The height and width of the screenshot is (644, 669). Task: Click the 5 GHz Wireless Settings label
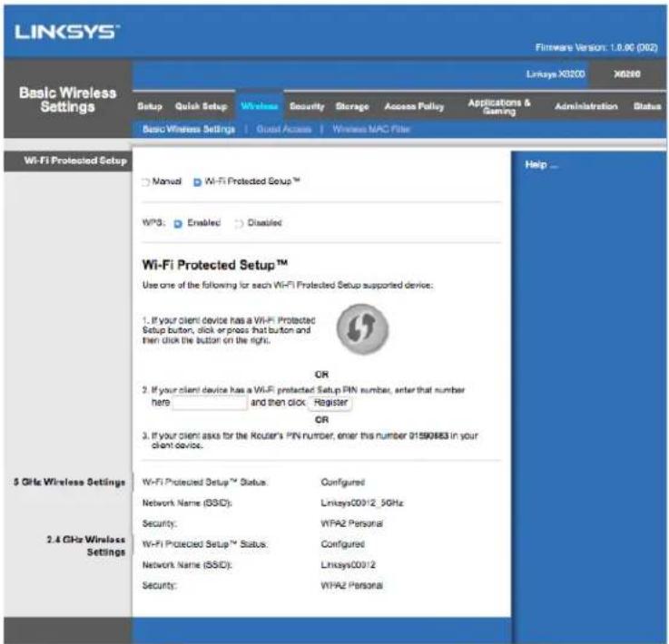point(69,482)
